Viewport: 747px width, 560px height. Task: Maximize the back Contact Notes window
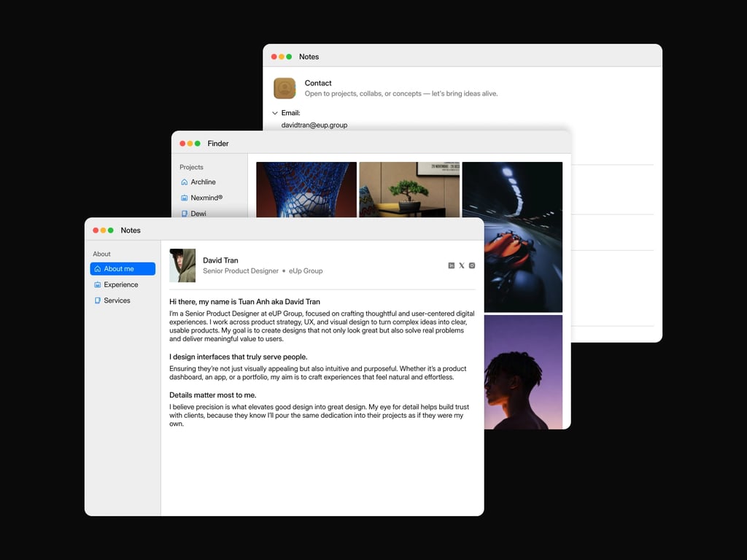(x=289, y=57)
